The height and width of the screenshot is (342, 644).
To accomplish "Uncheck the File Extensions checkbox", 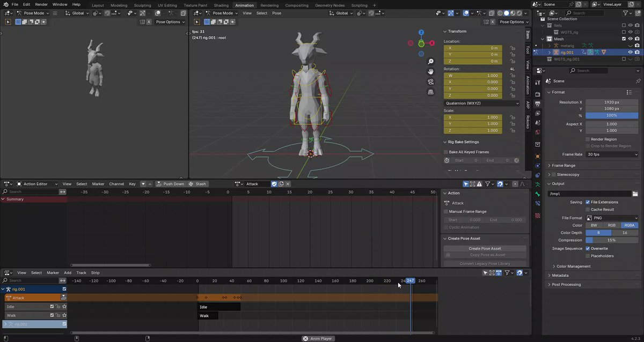I will pyautogui.click(x=588, y=202).
